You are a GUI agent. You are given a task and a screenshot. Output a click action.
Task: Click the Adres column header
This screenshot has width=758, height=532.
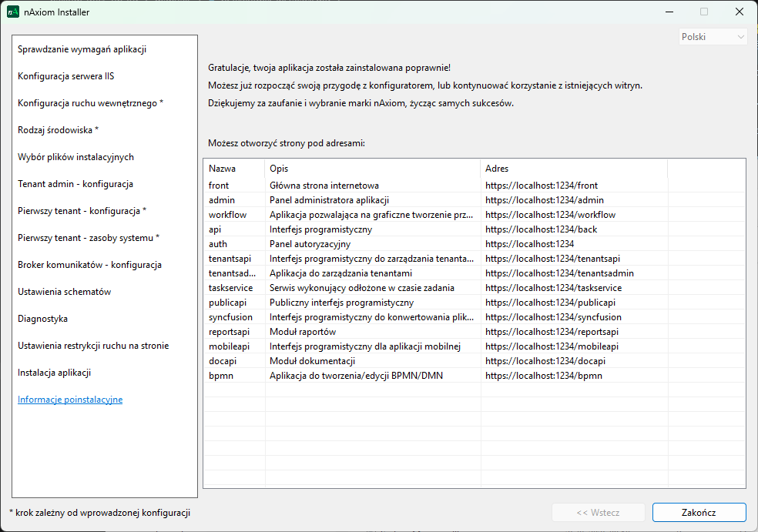(x=575, y=169)
